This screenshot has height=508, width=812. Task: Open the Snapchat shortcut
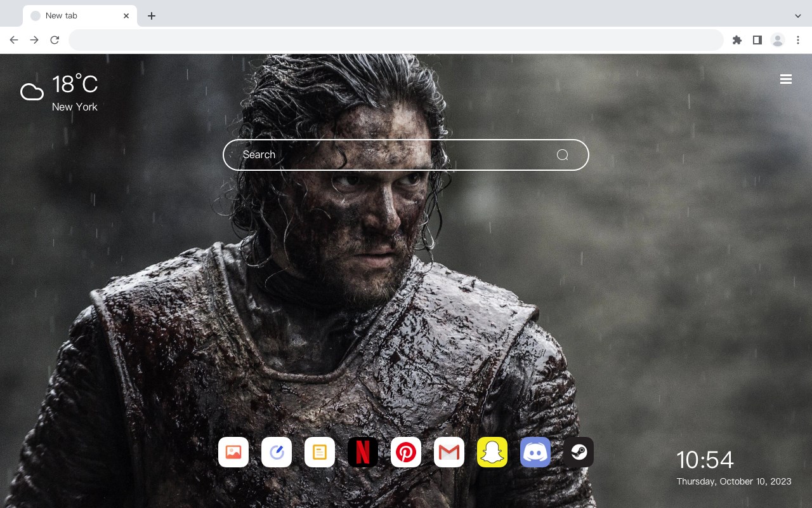(x=492, y=452)
